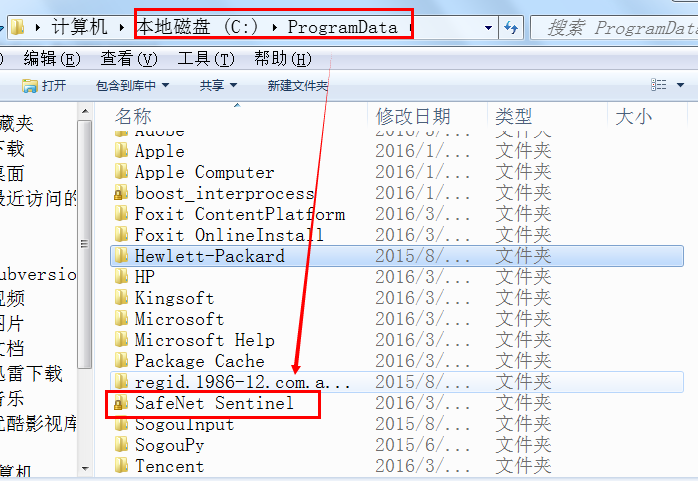The image size is (698, 481).
Task: Click the 文件夹 type cell for Tencent
Action: (x=524, y=466)
